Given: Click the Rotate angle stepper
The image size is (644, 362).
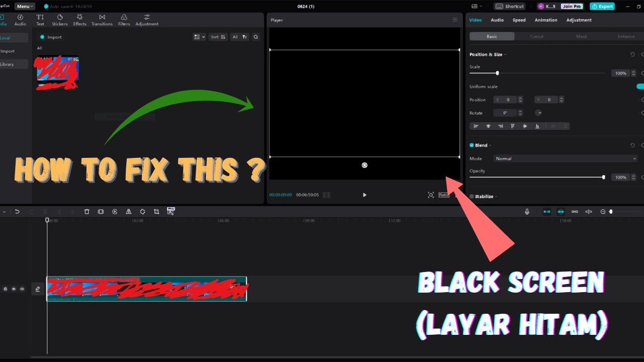Looking at the screenshot, I should 520,113.
